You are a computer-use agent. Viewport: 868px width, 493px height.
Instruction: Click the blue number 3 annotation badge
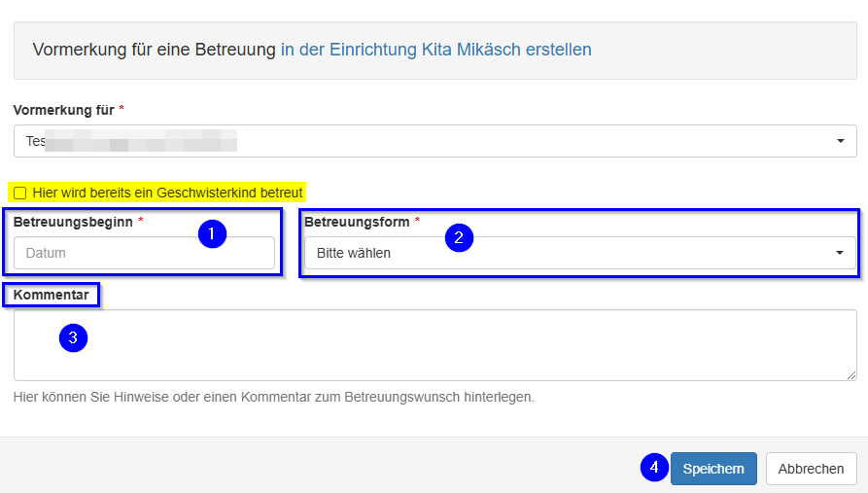point(74,337)
